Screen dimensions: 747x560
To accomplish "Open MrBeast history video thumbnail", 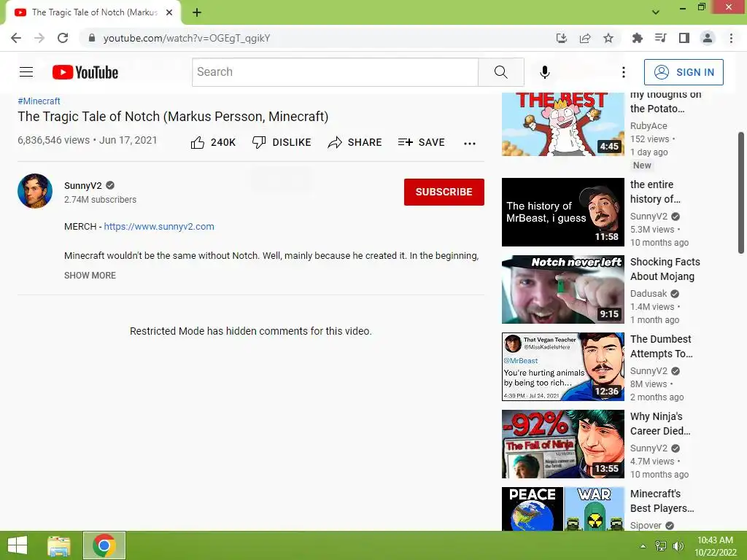I will click(562, 212).
